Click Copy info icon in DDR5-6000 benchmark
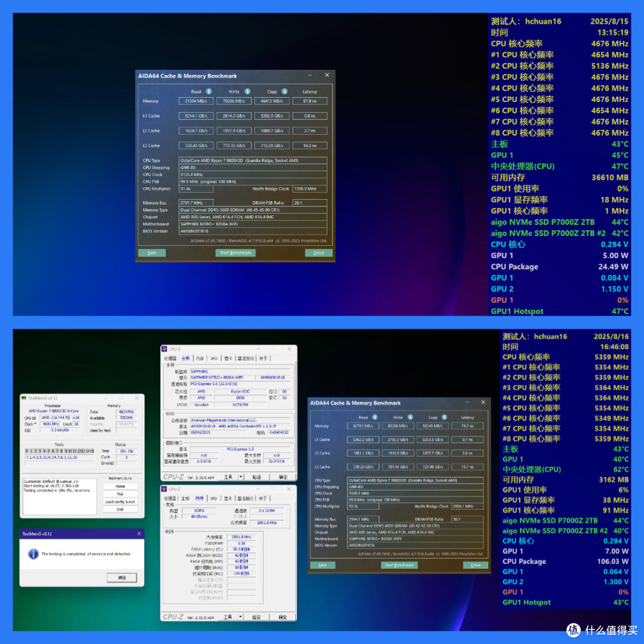This screenshot has width=644, height=644. (x=444, y=417)
